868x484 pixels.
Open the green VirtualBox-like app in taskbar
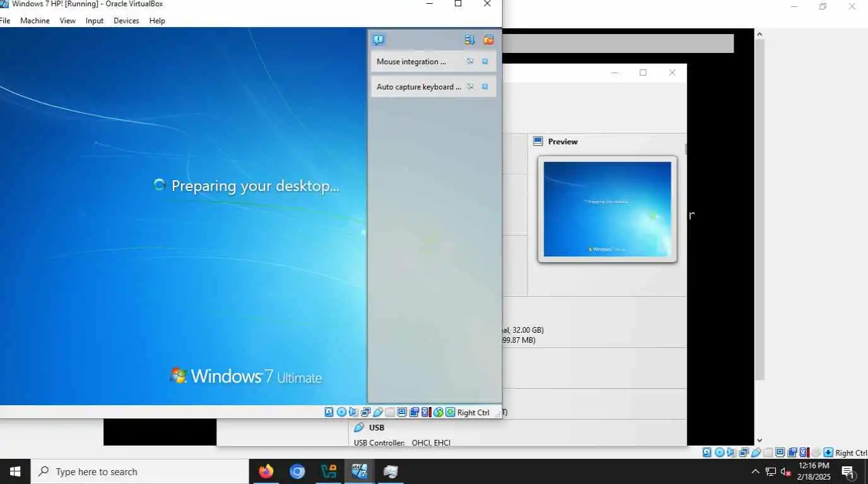click(328, 471)
